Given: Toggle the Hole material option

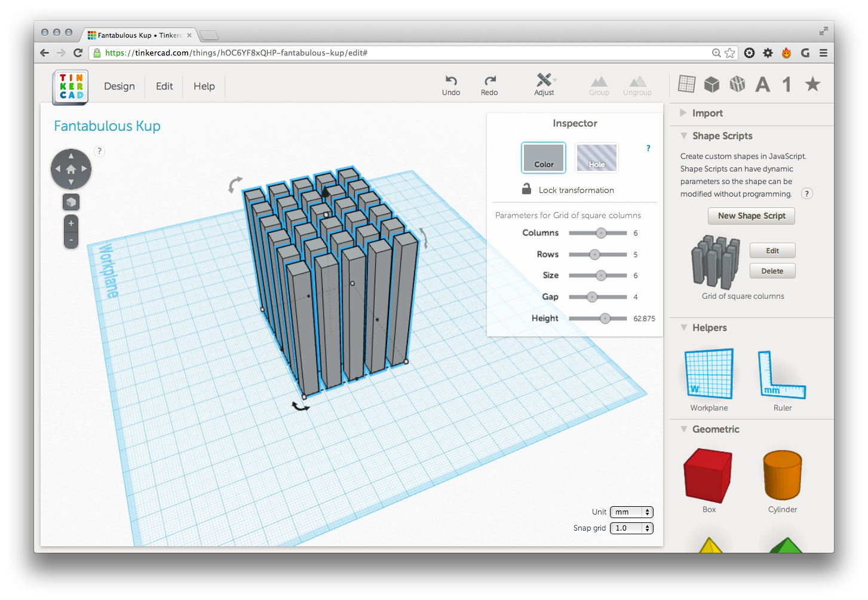Looking at the screenshot, I should 596,158.
